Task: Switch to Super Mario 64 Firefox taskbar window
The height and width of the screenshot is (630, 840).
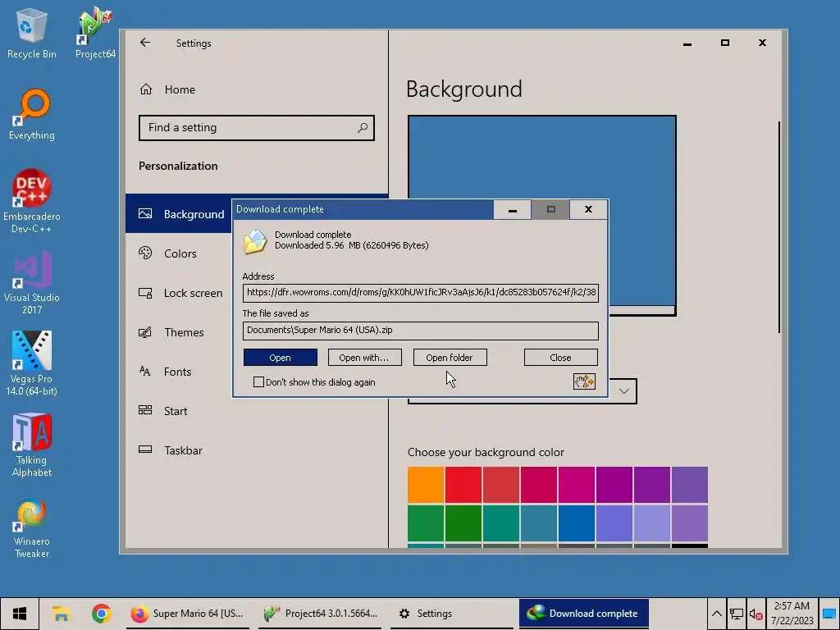Action: 188,614
